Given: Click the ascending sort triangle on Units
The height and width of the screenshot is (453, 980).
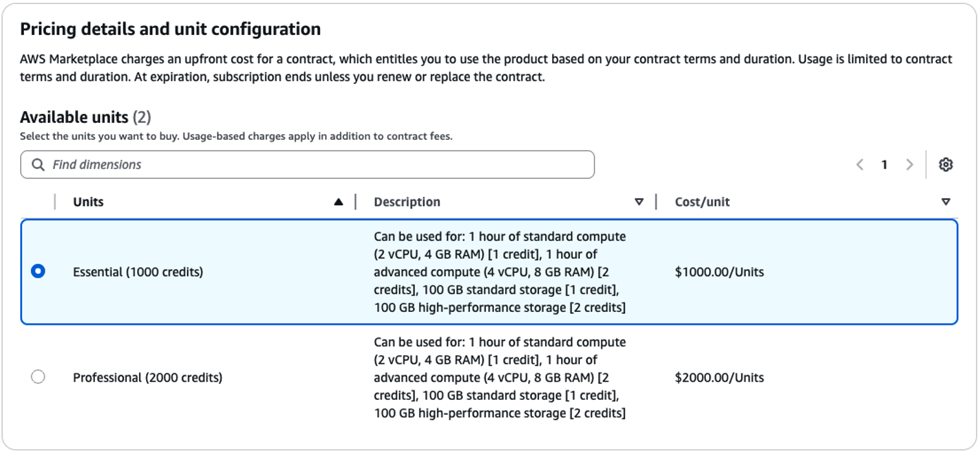Looking at the screenshot, I should [339, 201].
